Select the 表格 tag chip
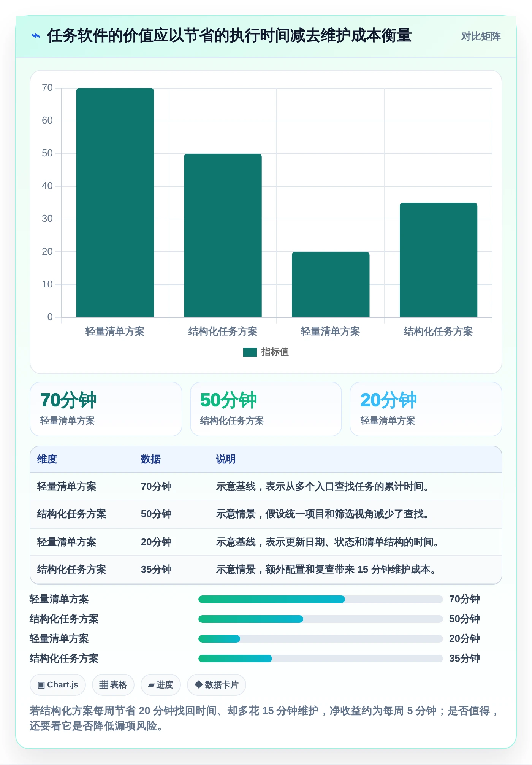 coord(113,685)
